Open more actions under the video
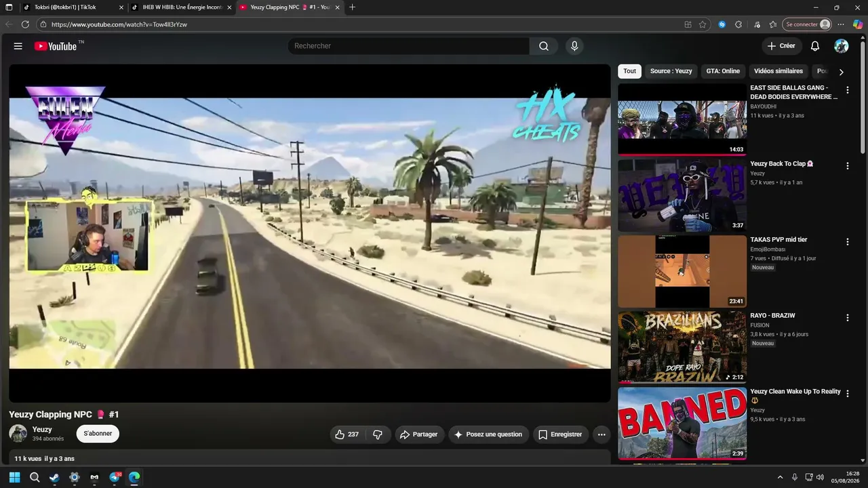Image resolution: width=868 pixels, height=488 pixels. point(601,434)
